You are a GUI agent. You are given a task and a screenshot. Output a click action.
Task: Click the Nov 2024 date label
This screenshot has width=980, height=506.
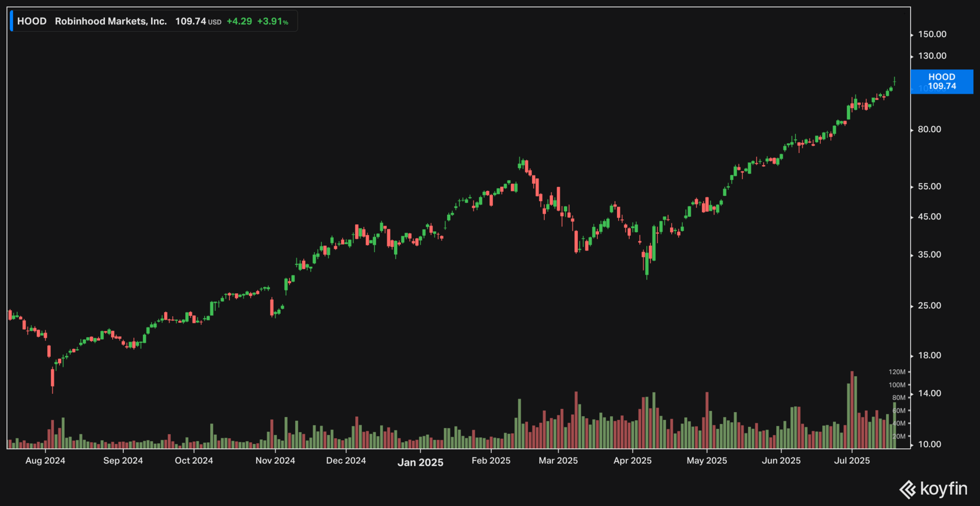point(275,461)
